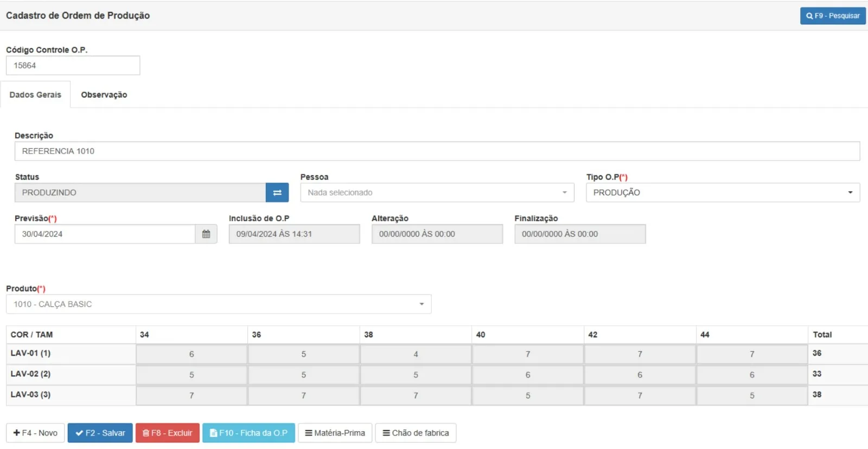868x449 pixels.
Task: Expand the Pessoa dropdown
Action: click(x=437, y=193)
